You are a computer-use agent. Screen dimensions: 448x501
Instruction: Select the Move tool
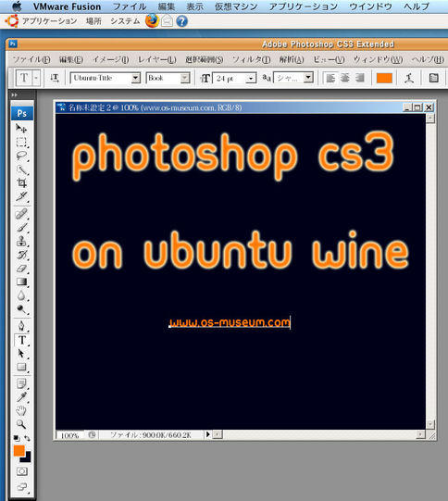pyautogui.click(x=21, y=129)
